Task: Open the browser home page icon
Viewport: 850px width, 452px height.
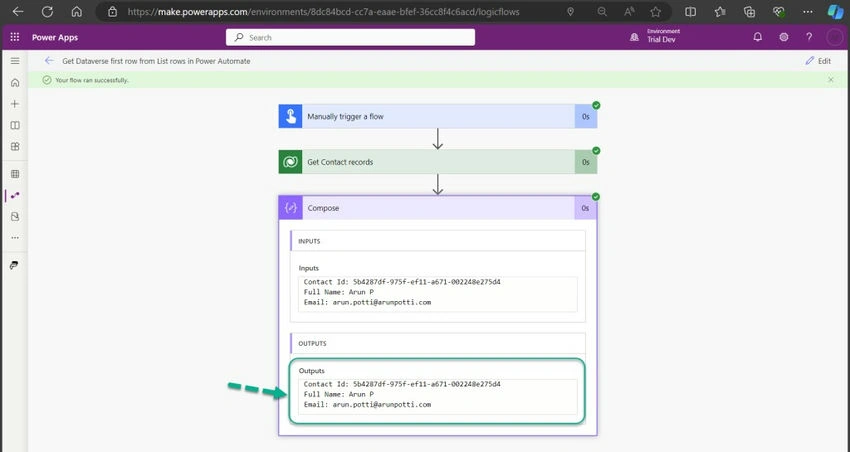Action: tap(77, 11)
